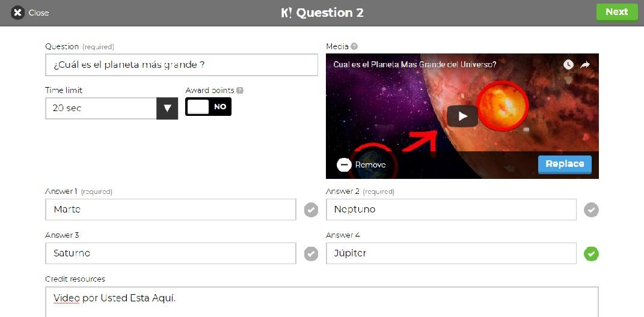
Task: Play the embedded video
Action: click(x=462, y=116)
